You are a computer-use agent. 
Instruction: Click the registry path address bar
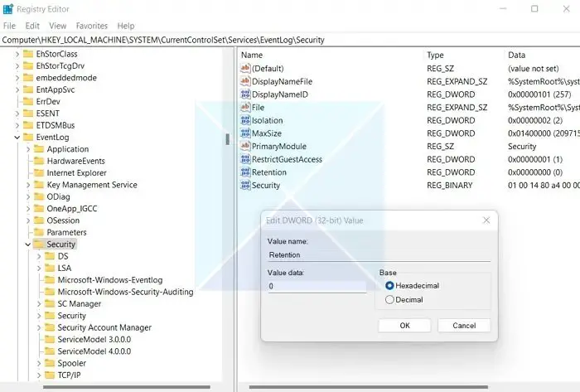(290, 40)
